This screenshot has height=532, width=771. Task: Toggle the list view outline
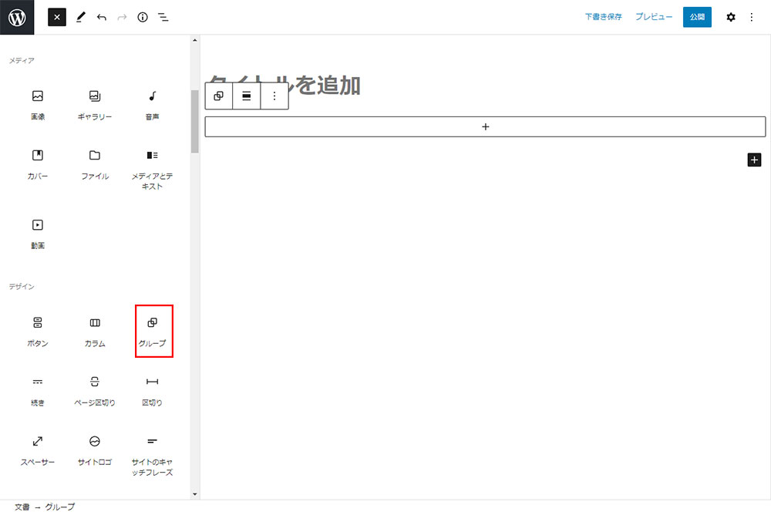click(163, 17)
